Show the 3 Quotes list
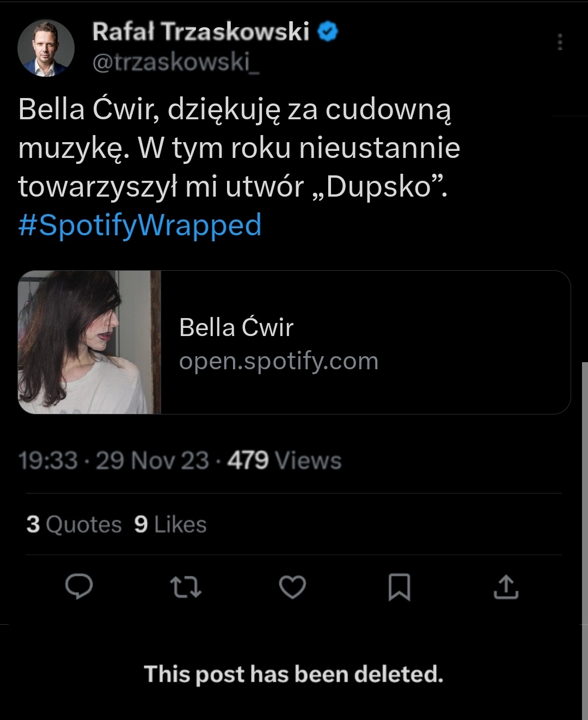Image resolution: width=588 pixels, height=720 pixels. [74, 524]
